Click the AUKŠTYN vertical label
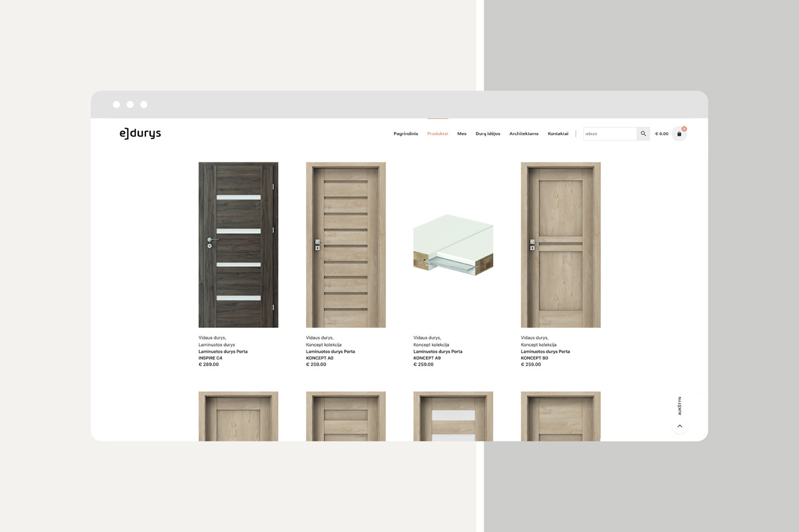 [x=680, y=406]
